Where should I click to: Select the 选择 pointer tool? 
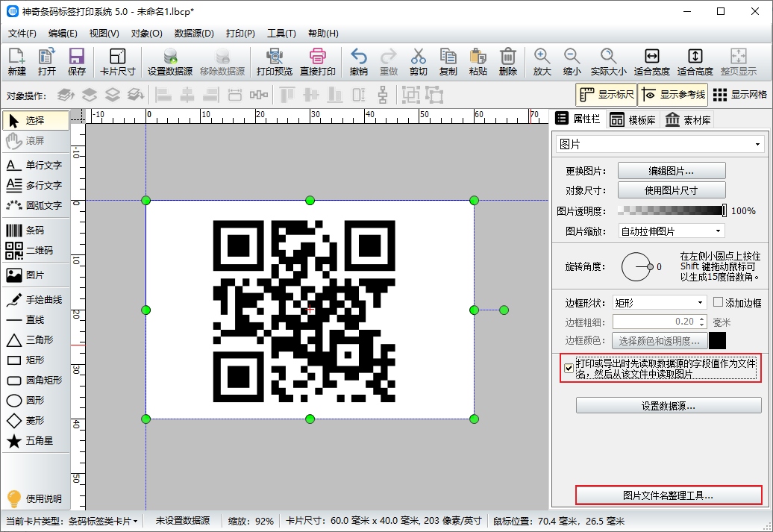point(36,120)
